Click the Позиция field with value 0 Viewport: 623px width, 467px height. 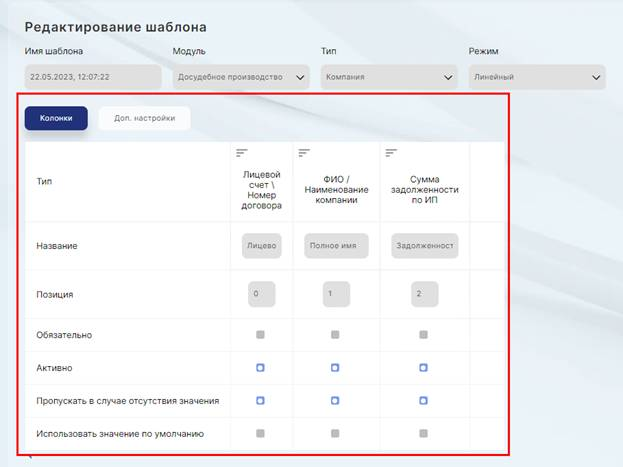pyautogui.click(x=261, y=294)
